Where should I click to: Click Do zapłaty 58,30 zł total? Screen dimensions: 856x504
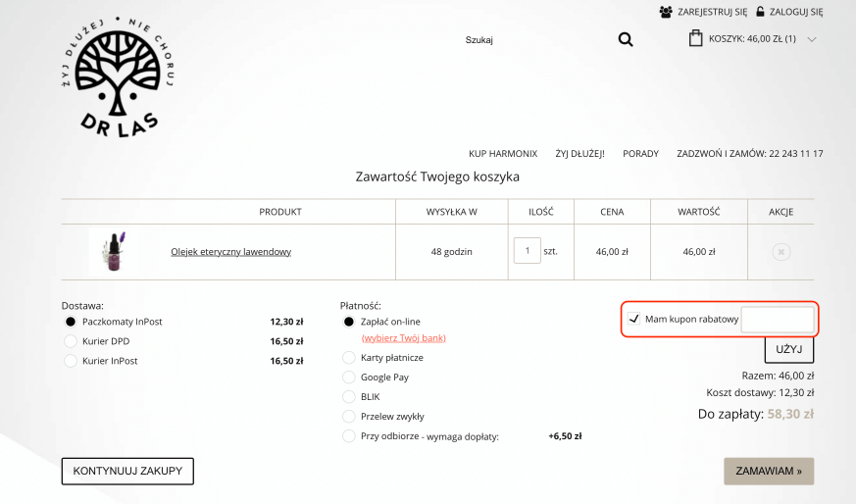[756, 414]
